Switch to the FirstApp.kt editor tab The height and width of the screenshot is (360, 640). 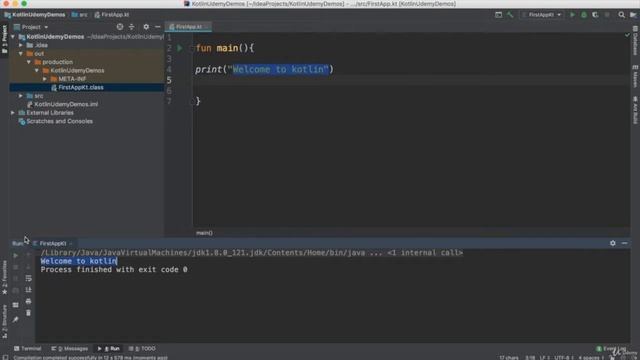[188, 27]
